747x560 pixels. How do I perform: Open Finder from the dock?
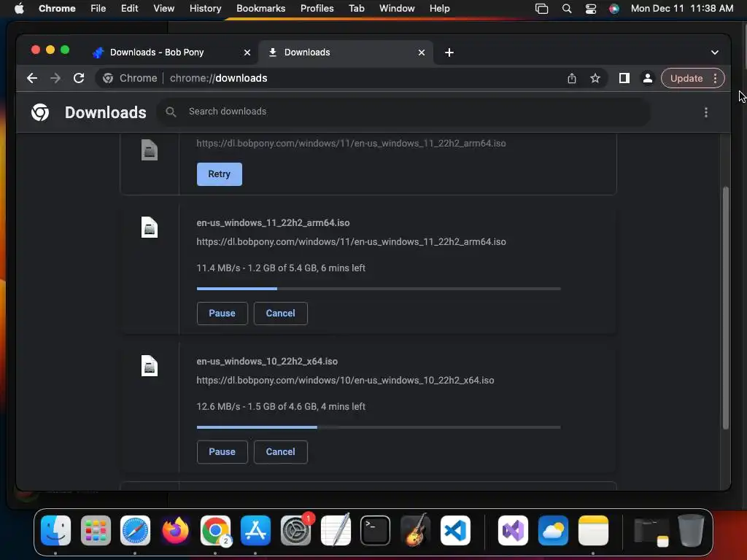click(55, 531)
